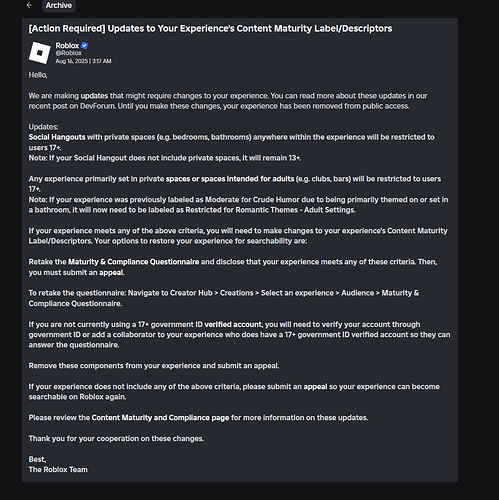Open the Roblox logo avatar
This screenshot has height=500, width=499.
tap(40, 53)
